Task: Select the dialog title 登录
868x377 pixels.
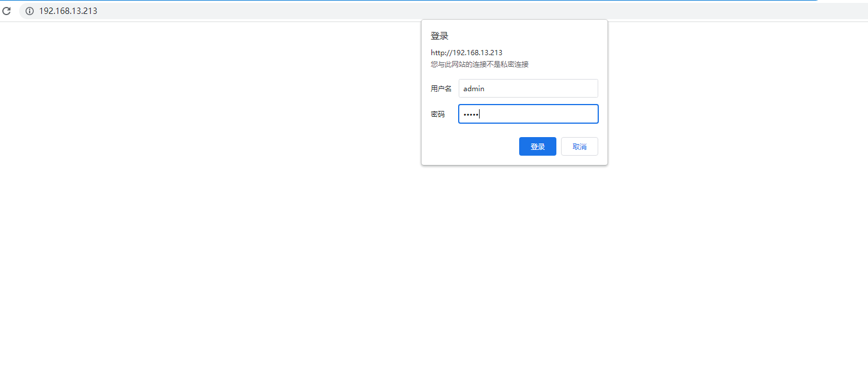Action: 440,36
